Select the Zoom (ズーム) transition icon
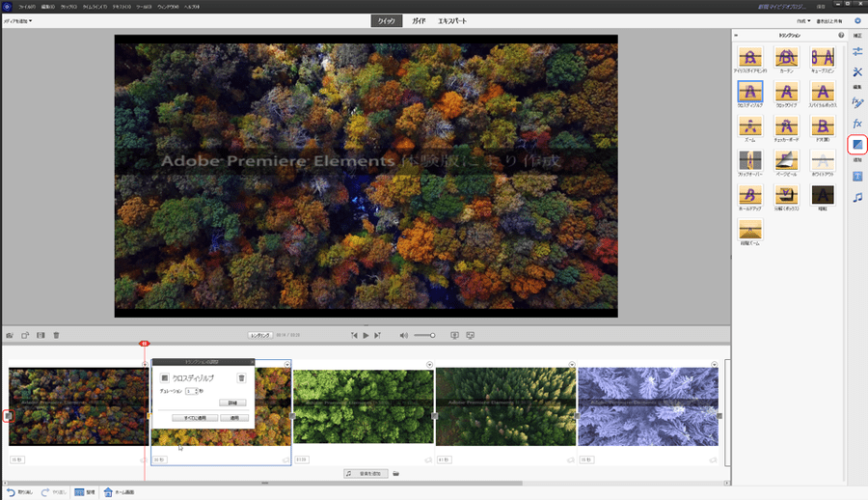The image size is (868, 500). pyautogui.click(x=750, y=126)
